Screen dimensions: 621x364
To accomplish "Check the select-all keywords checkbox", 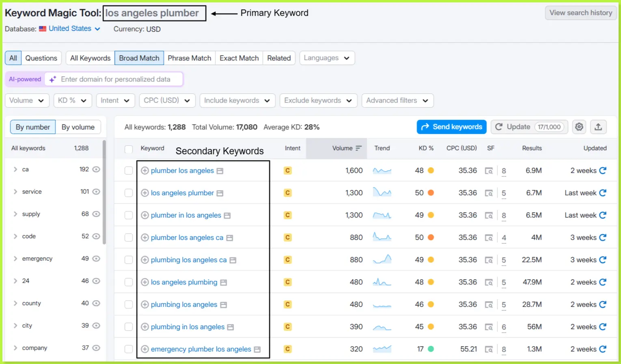I will click(129, 149).
